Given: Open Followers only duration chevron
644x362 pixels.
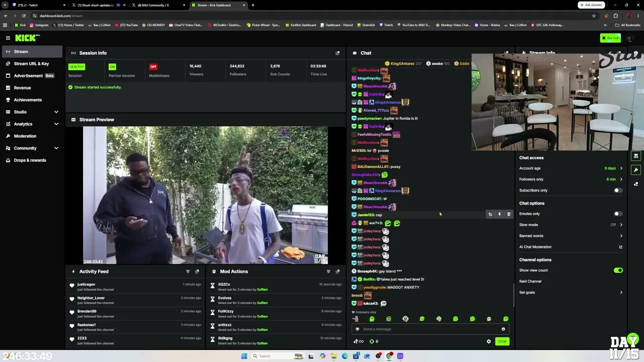Looking at the screenshot, I should [621, 179].
